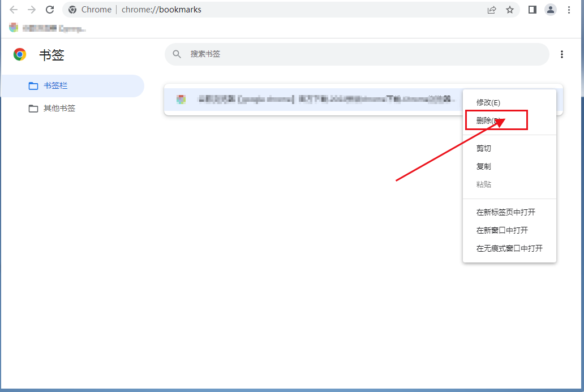Reload the bookmarks page

click(50, 10)
